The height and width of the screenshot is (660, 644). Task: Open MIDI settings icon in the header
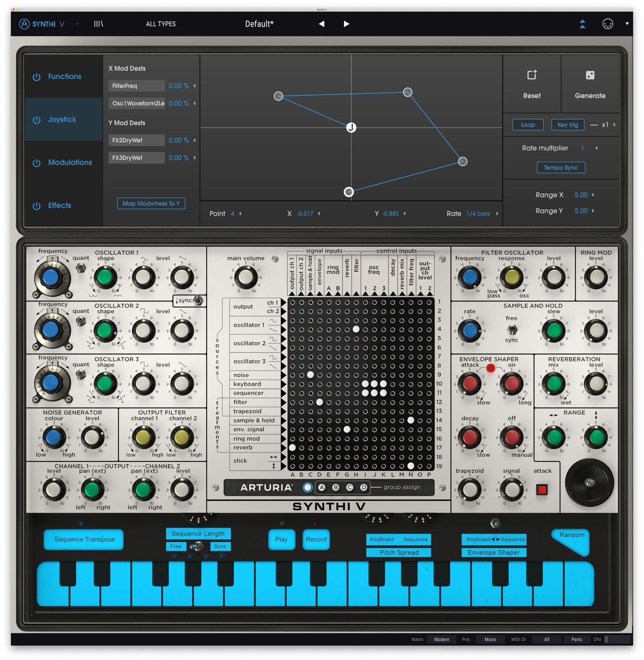click(x=607, y=24)
